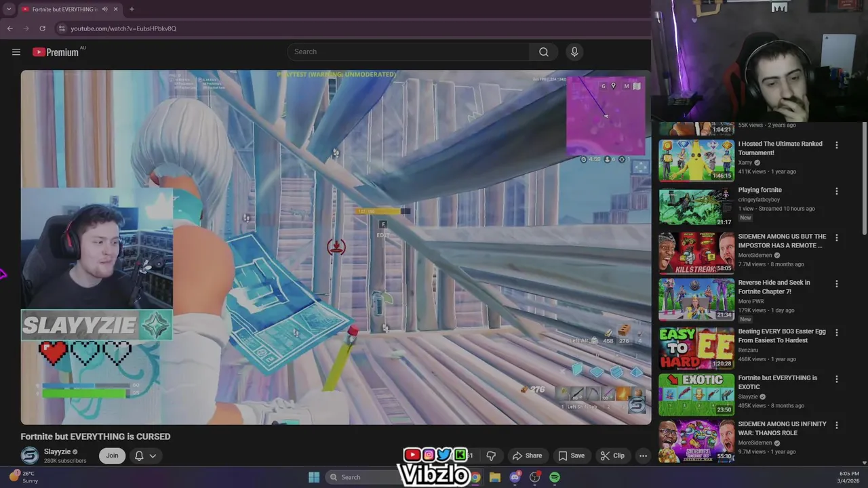Reload the page with the refresh icon
This screenshot has width=868, height=488.
(42, 28)
